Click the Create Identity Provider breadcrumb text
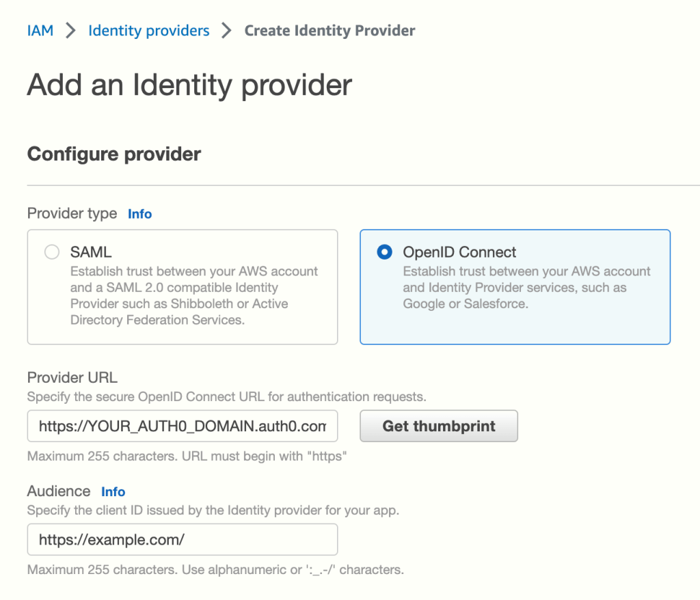The height and width of the screenshot is (600, 700). [329, 31]
